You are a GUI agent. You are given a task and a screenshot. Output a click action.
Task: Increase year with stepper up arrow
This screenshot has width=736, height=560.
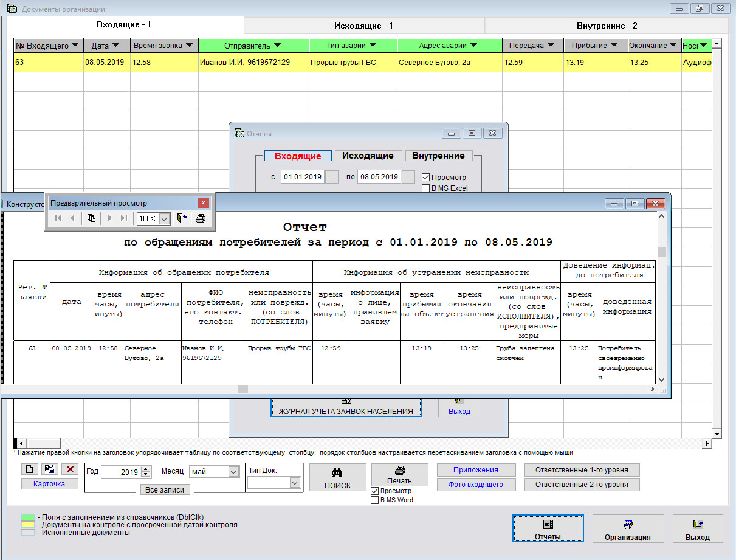coord(146,469)
